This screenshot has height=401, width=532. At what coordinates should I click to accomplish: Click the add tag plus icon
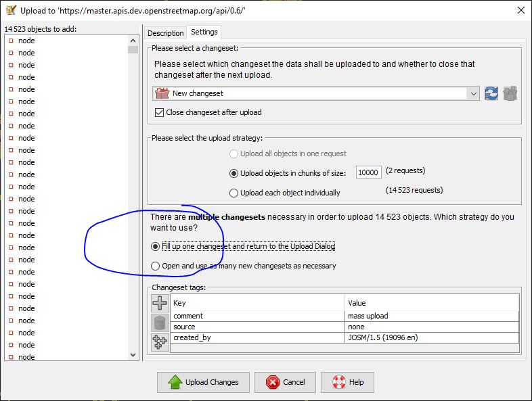[160, 303]
